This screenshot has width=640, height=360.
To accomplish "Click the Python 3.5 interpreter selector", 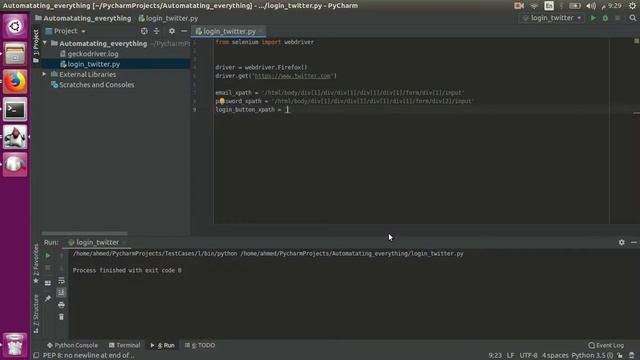I will (x=592, y=356).
